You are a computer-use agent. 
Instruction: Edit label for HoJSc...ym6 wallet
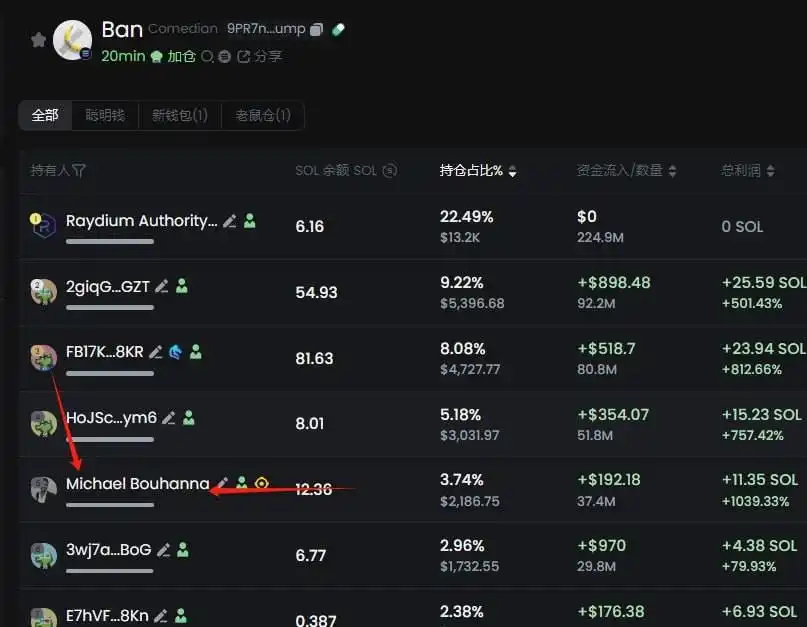coord(169,418)
